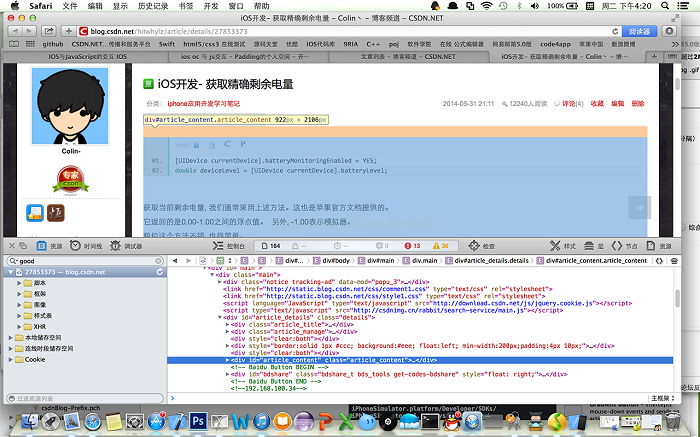Click the 评论(4) comments link
The width and height of the screenshot is (700, 437).
572,104
